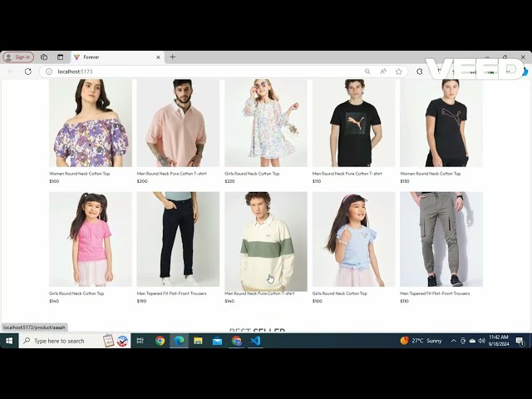This screenshot has width=532, height=399.
Task: Open Task View on the taskbar
Action: pyautogui.click(x=140, y=341)
